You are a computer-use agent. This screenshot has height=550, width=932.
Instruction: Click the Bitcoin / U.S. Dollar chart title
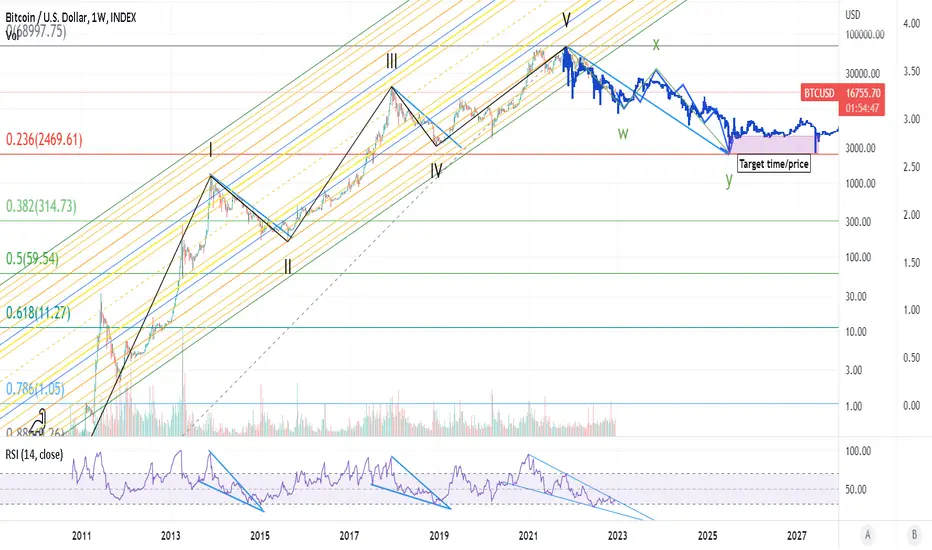pyautogui.click(x=71, y=18)
